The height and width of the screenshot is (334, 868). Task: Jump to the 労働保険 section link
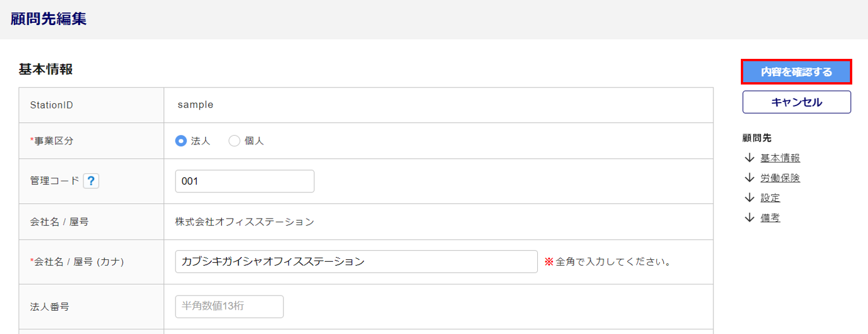(780, 178)
